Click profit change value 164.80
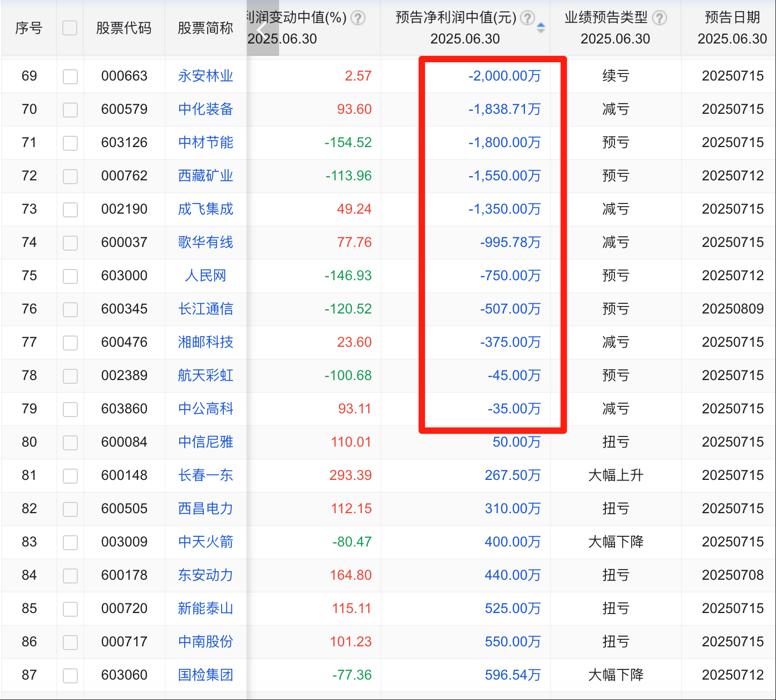This screenshot has width=776, height=700. coord(351,575)
